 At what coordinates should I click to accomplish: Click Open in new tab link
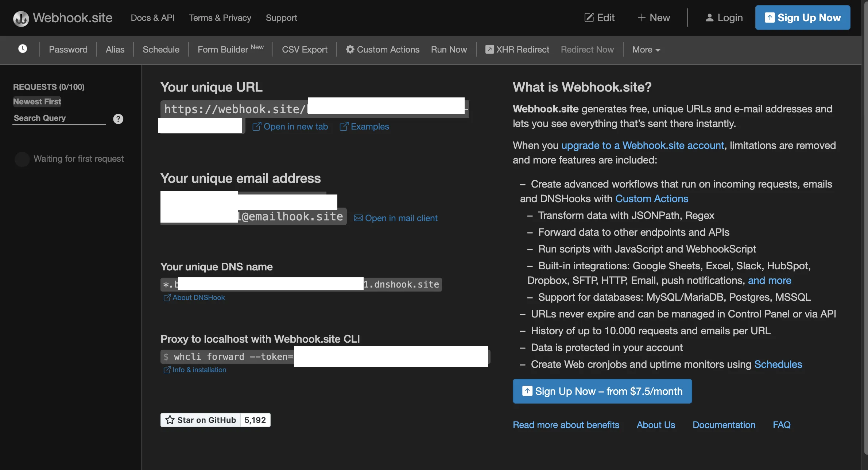(x=290, y=127)
